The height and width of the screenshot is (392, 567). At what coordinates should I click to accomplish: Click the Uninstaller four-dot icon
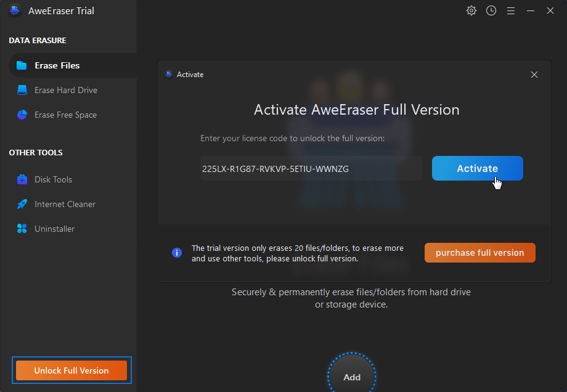click(x=22, y=229)
